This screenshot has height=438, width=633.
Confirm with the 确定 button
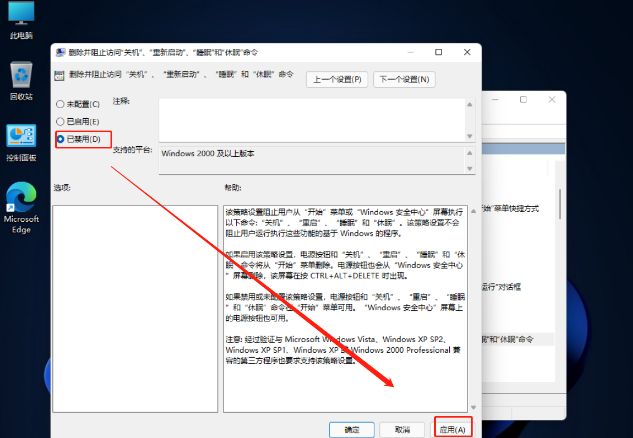click(x=352, y=430)
